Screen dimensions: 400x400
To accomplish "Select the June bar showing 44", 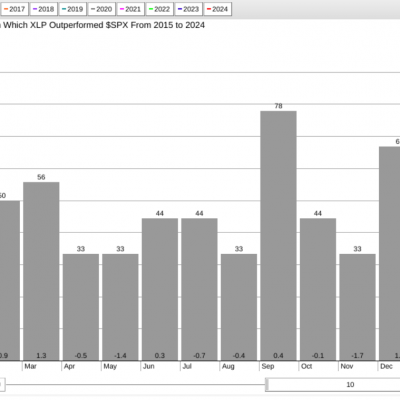I will [x=160, y=289].
